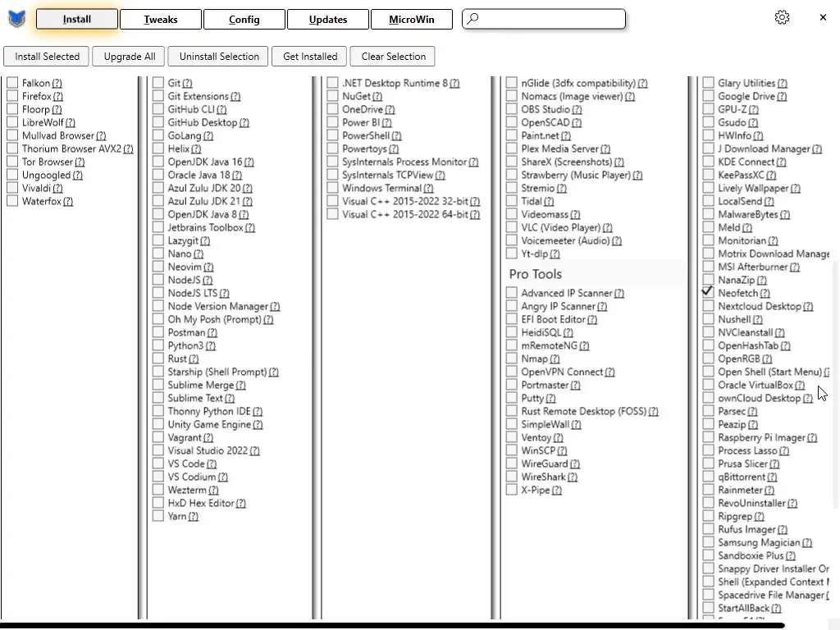Click the Upgrade All button
The width and height of the screenshot is (840, 630).
tap(130, 57)
